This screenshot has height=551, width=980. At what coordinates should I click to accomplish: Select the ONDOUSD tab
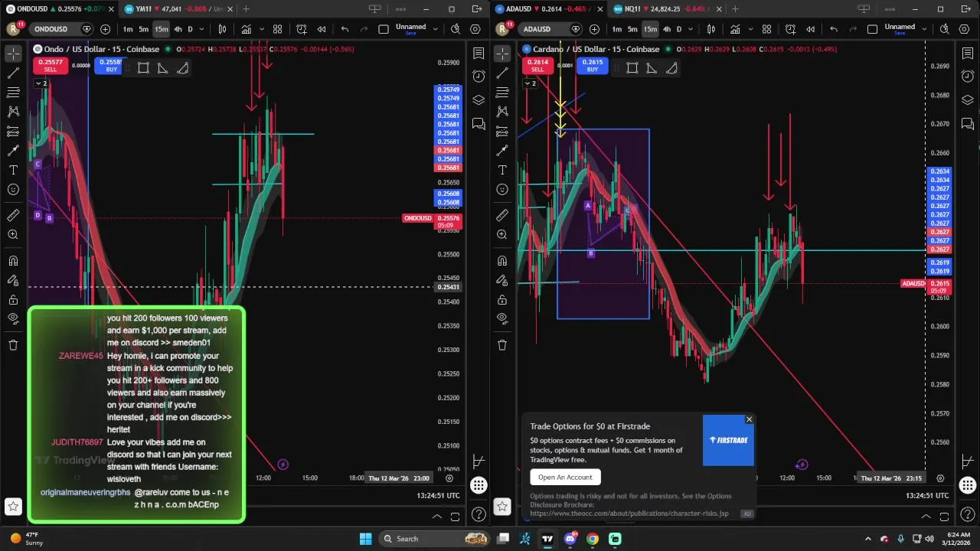click(x=61, y=9)
